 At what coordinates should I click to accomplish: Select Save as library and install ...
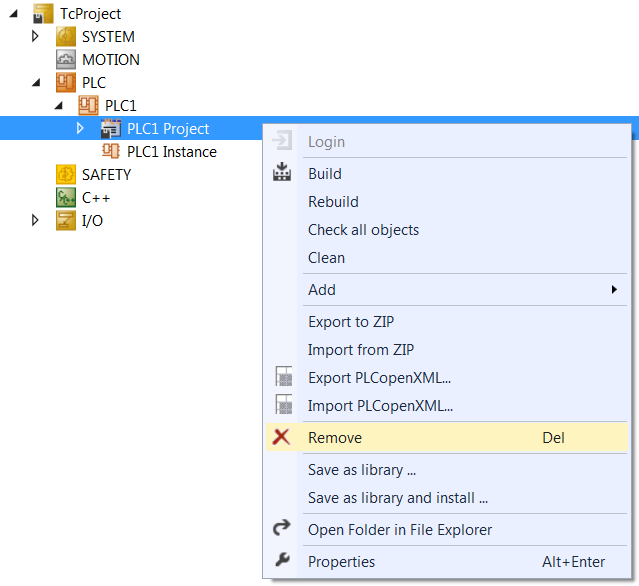click(x=447, y=498)
